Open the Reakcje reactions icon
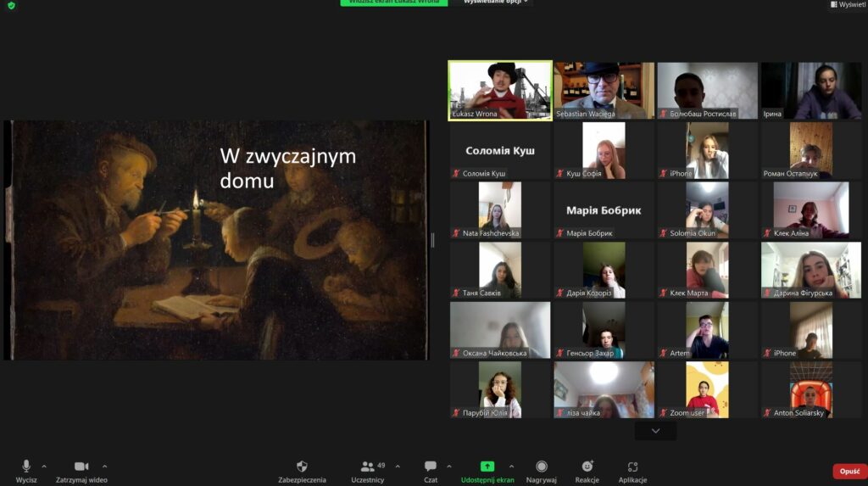The width and height of the screenshot is (868, 486). point(587,466)
